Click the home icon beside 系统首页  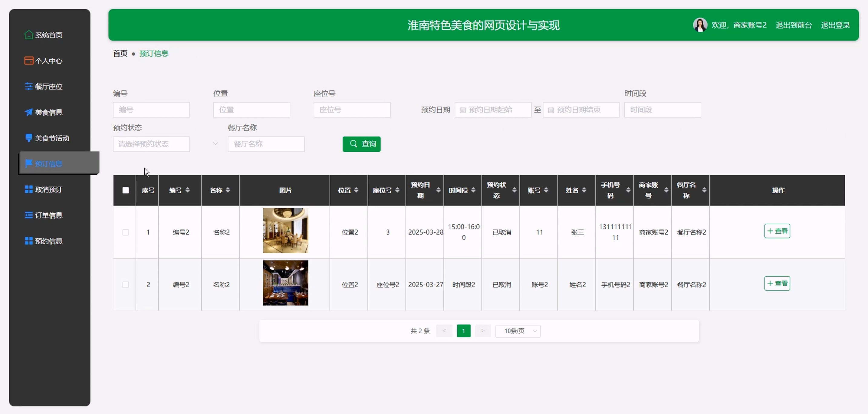click(29, 35)
